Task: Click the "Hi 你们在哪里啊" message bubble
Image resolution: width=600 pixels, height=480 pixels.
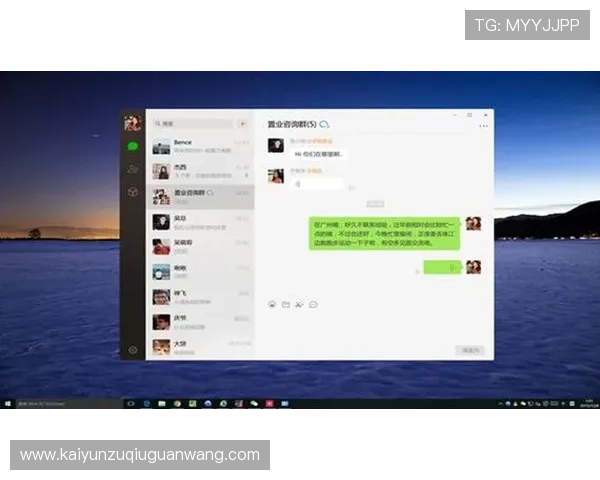Action: coord(319,154)
